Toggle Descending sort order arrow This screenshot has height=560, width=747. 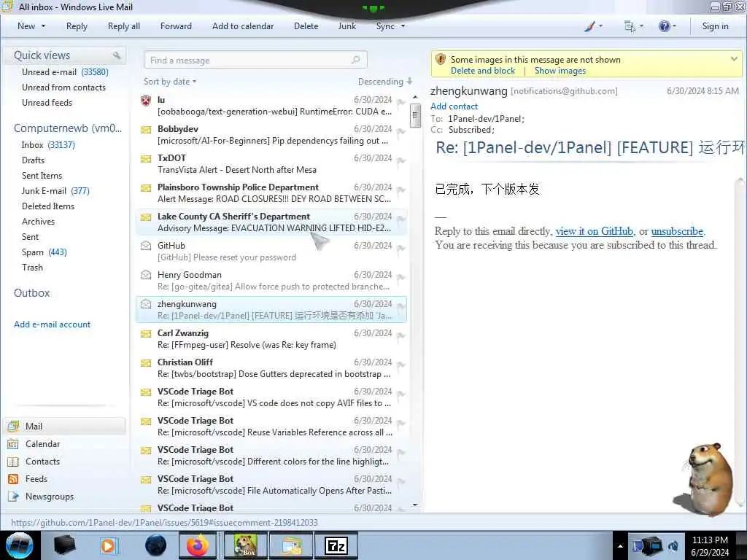pos(409,82)
